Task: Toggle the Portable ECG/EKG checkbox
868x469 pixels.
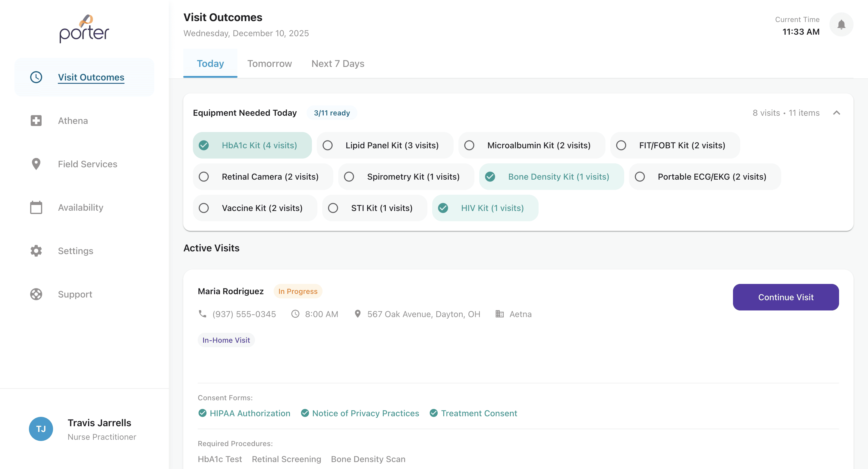Action: coord(640,177)
